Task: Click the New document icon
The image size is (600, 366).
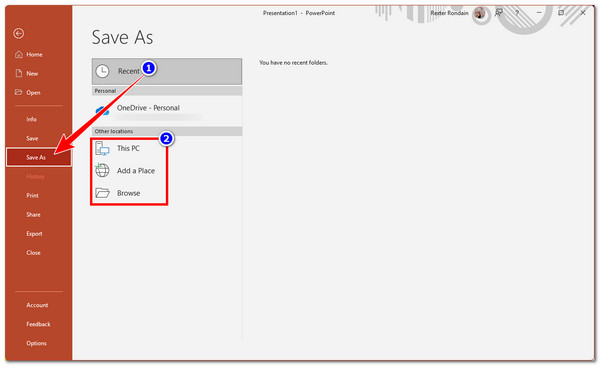Action: [18, 73]
